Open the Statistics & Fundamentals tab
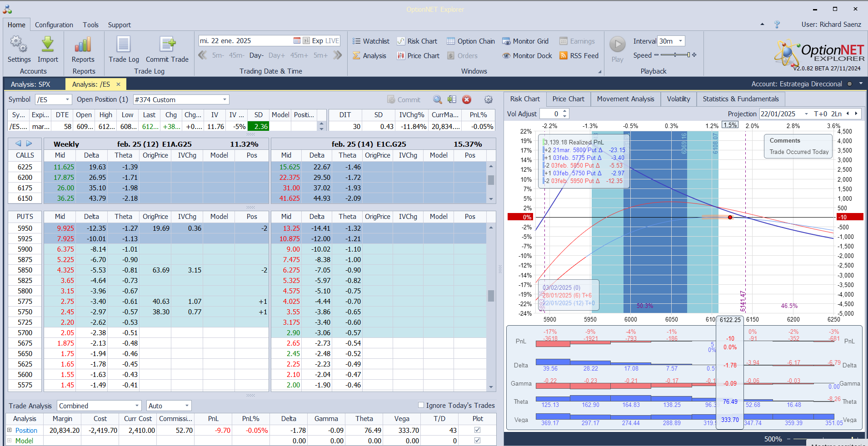868x446 pixels. tap(740, 99)
